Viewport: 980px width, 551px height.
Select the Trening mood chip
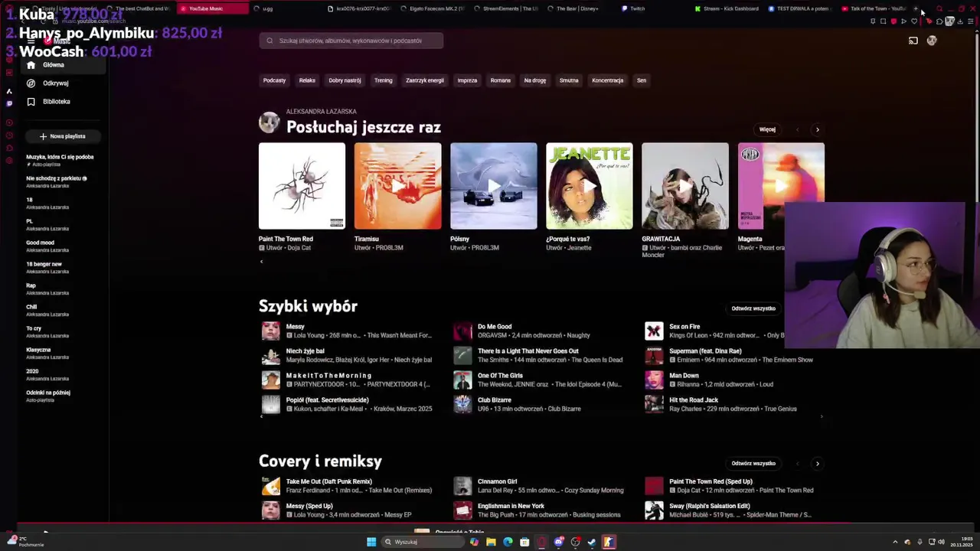[384, 80]
